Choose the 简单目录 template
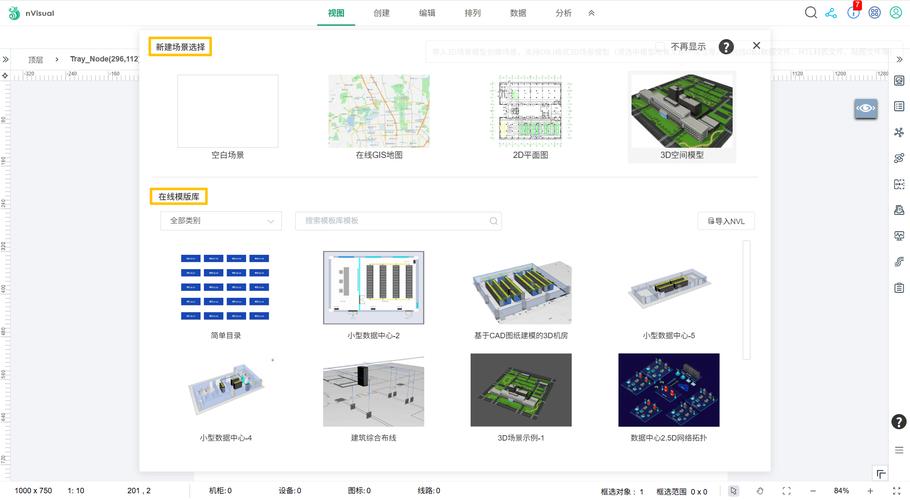This screenshot has width=910, height=500. pos(225,295)
